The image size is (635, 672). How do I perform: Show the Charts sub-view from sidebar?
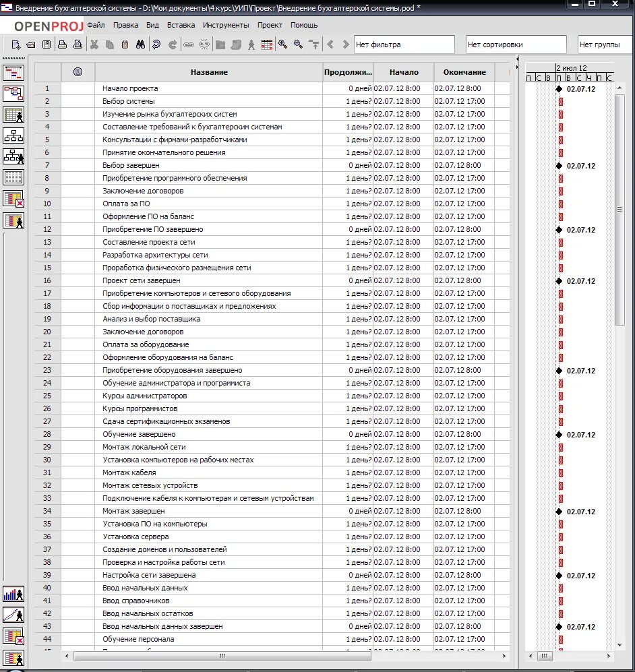(x=13, y=615)
